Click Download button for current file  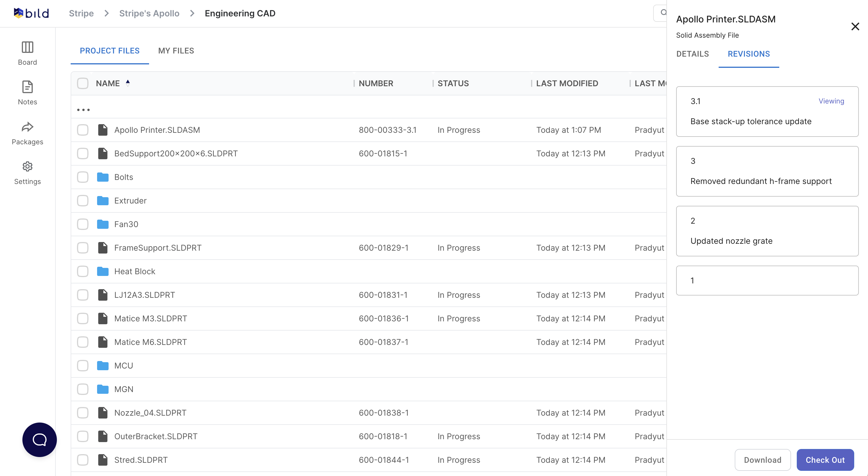click(763, 459)
